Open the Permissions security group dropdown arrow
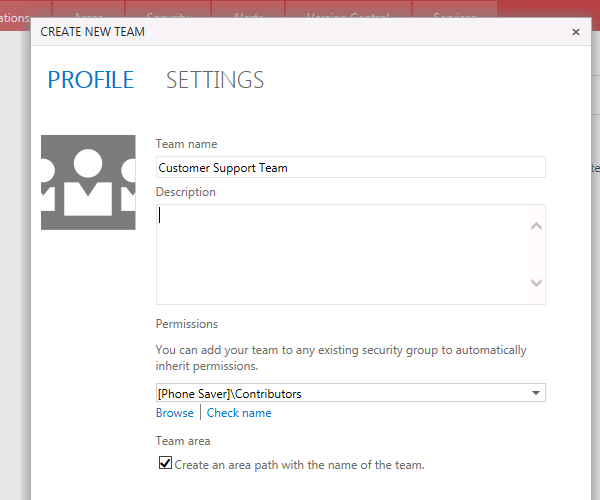 [536, 393]
